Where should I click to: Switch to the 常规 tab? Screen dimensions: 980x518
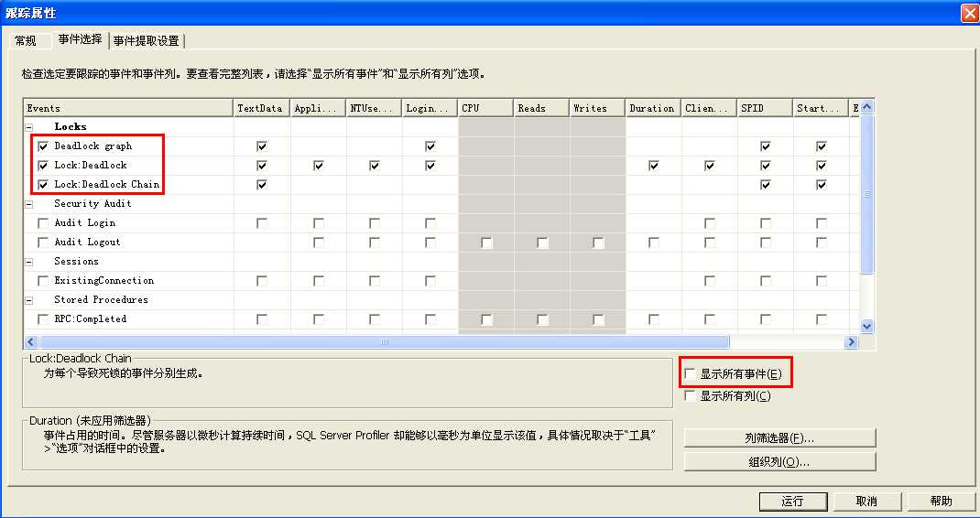pyautogui.click(x=26, y=40)
